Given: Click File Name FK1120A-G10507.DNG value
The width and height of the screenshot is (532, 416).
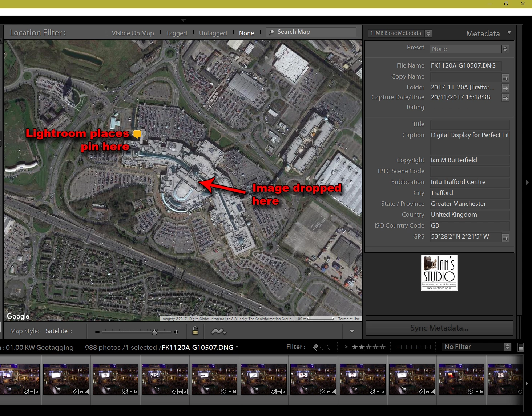Looking at the screenshot, I should coord(463,66).
